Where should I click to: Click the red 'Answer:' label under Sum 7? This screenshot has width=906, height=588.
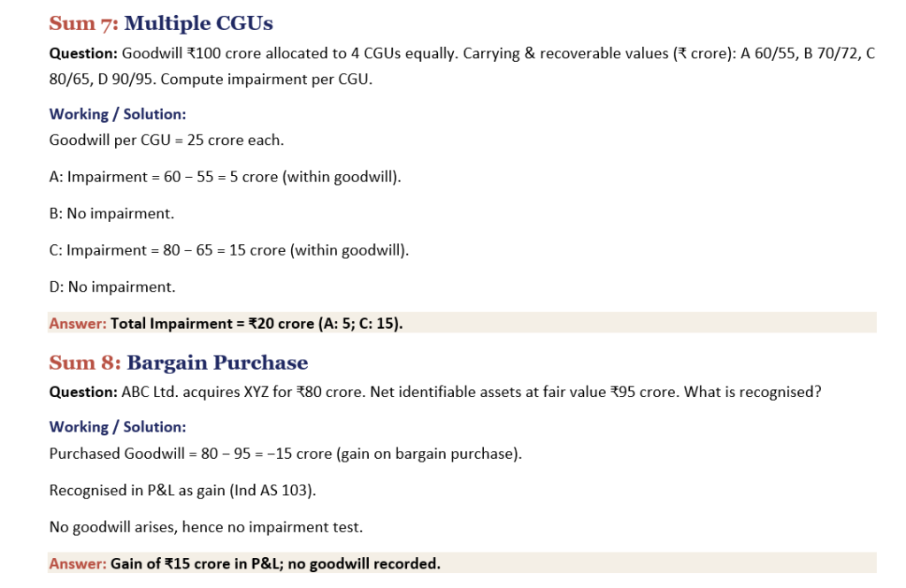(78, 324)
